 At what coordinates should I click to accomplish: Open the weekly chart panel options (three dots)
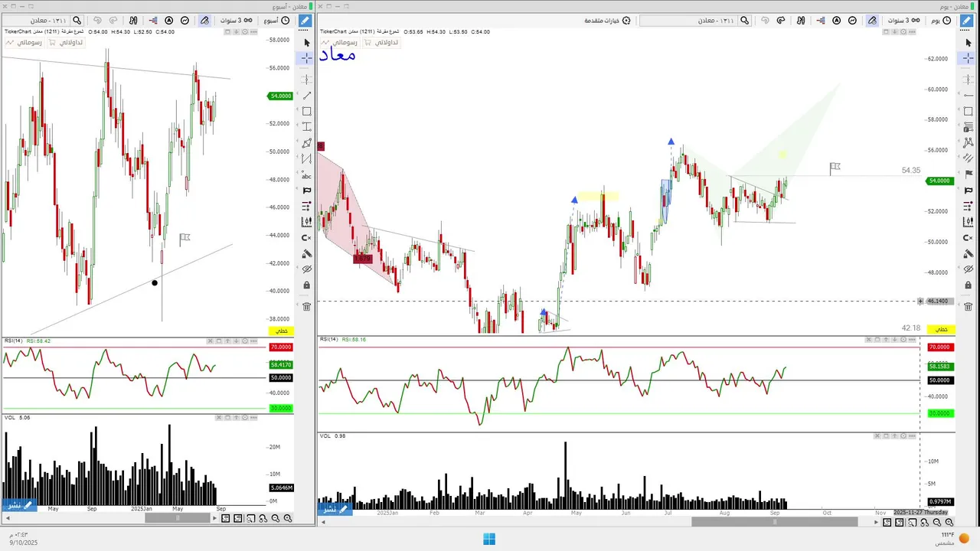(x=255, y=32)
